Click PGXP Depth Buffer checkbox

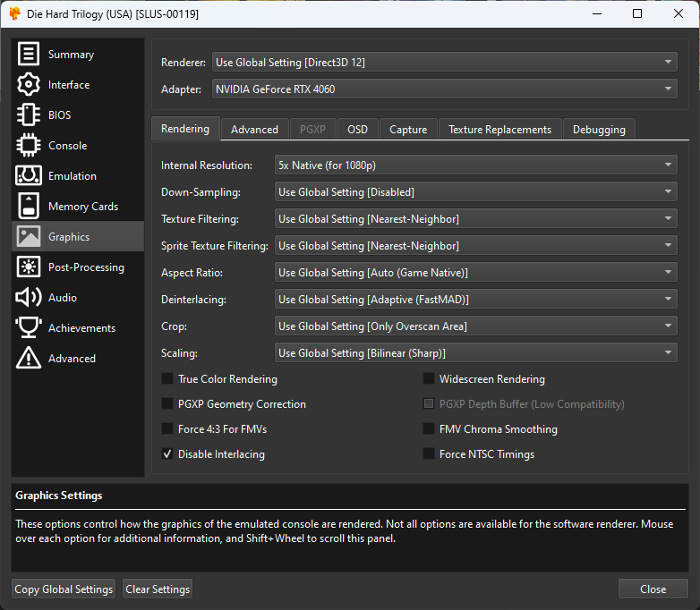tap(429, 404)
